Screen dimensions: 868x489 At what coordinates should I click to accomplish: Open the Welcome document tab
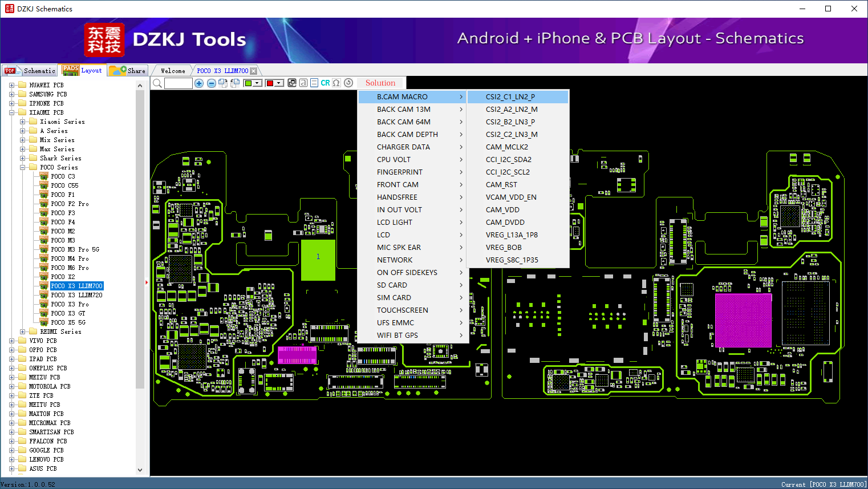(173, 71)
